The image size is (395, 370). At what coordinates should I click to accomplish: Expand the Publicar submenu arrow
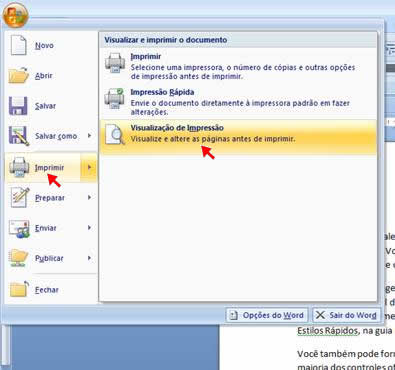pyautogui.click(x=89, y=258)
